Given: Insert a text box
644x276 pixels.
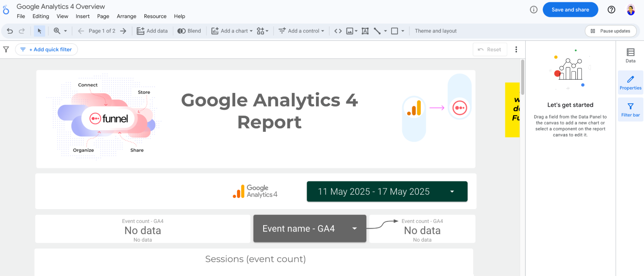Looking at the screenshot, I should [365, 31].
